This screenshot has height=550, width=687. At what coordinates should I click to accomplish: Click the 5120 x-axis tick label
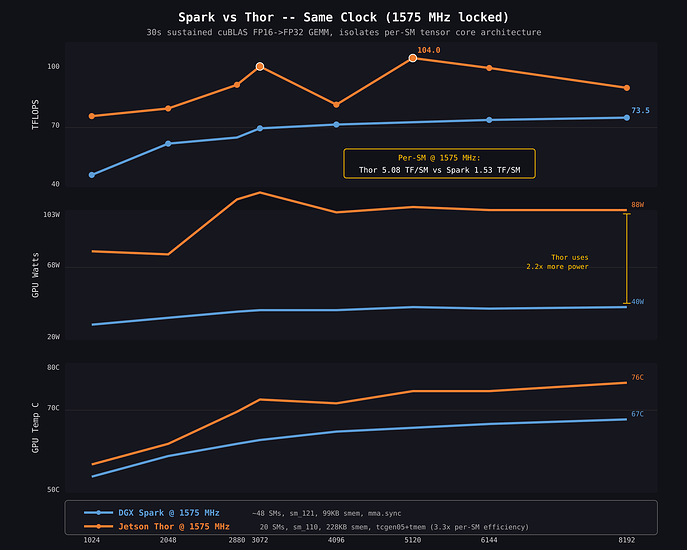pos(412,540)
